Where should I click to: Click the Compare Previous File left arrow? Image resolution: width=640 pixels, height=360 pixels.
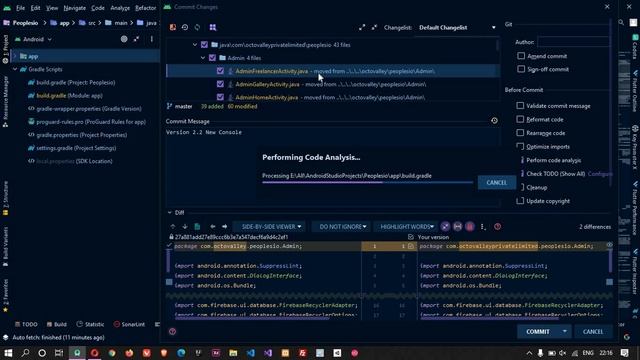pyautogui.click(x=213, y=227)
